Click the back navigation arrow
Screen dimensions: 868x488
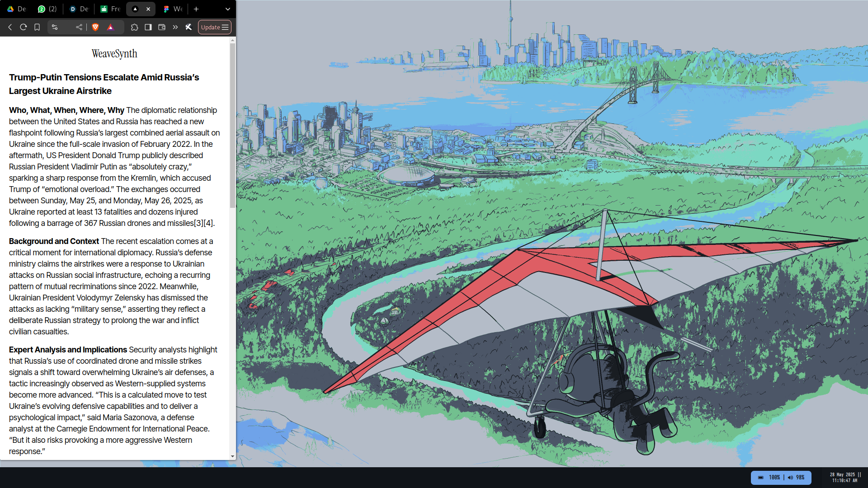pyautogui.click(x=10, y=27)
